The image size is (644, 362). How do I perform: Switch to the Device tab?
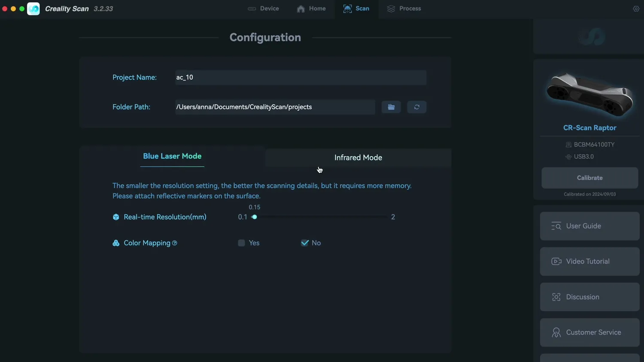pyautogui.click(x=263, y=9)
